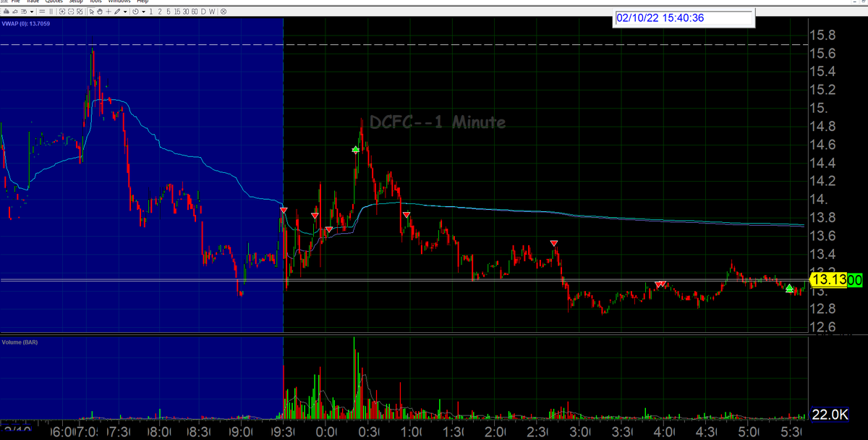868x440 pixels.
Task: Open the Setup menu
Action: coord(76,1)
